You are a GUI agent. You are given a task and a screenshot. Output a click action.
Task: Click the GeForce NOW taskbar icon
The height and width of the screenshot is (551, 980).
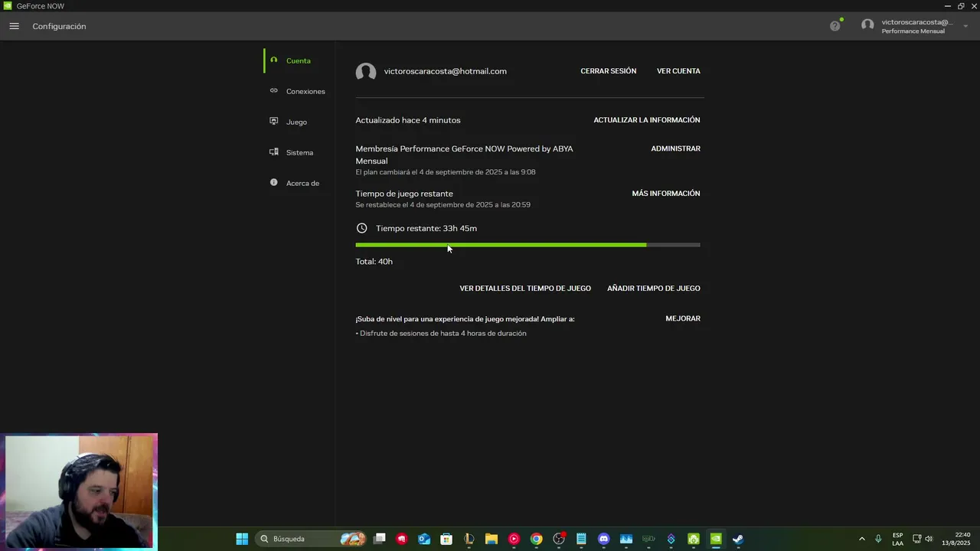pyautogui.click(x=716, y=539)
